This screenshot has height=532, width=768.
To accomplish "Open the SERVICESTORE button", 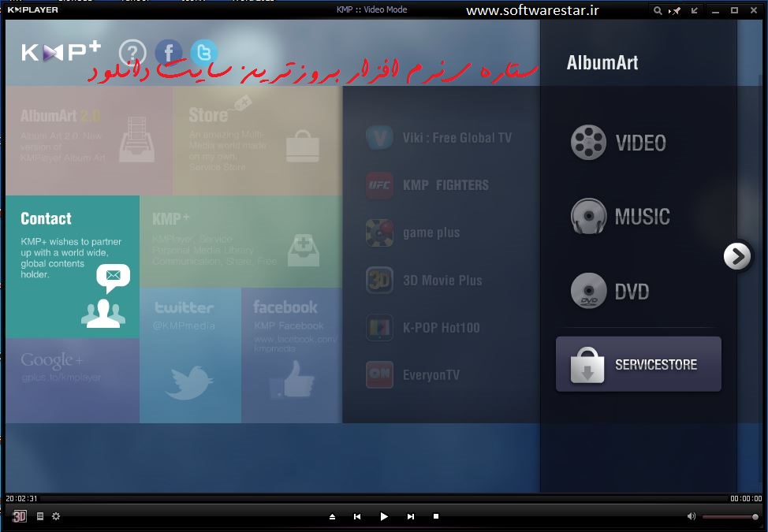I will (x=638, y=363).
